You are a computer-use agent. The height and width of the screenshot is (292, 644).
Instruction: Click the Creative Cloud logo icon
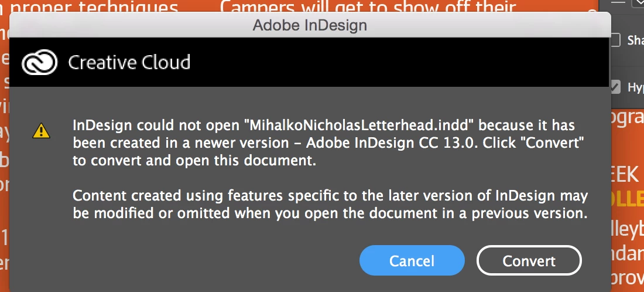[39, 62]
